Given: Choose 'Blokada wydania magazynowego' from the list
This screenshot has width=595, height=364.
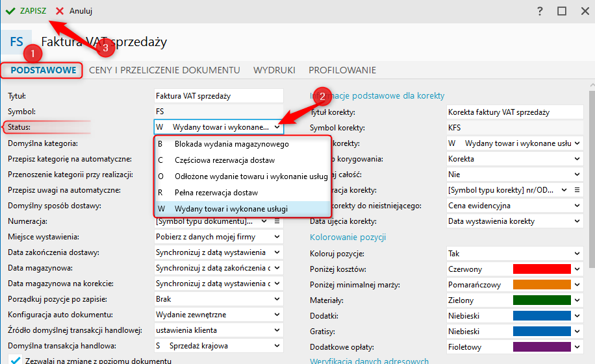Looking at the screenshot, I should [232, 144].
